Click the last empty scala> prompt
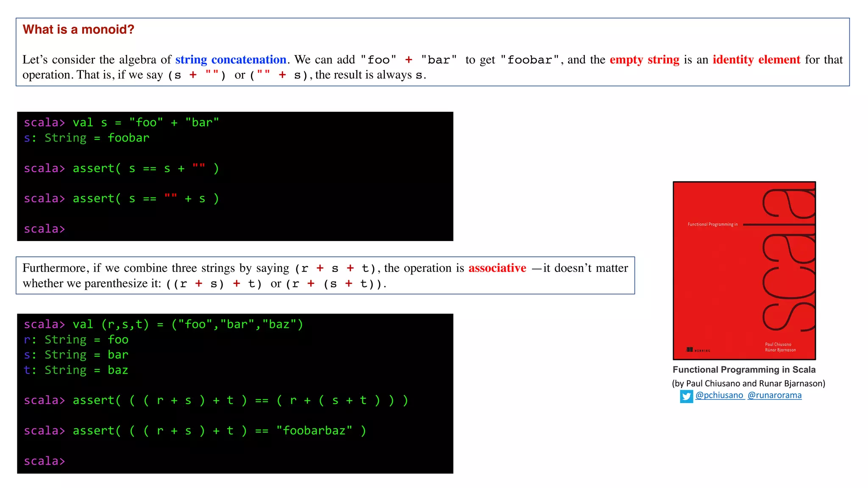This screenshot has width=868, height=488. pos(45,461)
